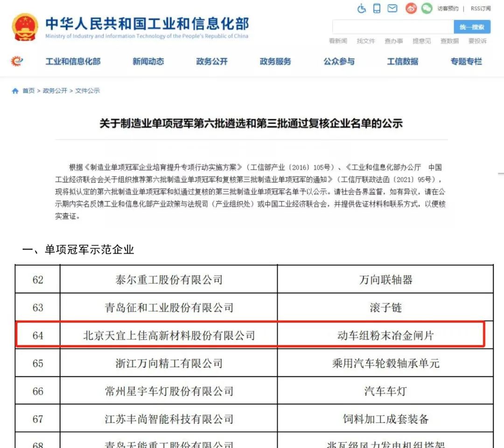Viewport: 504px width, 448px height.
Task: Click row number 66
Action: (x=38, y=391)
